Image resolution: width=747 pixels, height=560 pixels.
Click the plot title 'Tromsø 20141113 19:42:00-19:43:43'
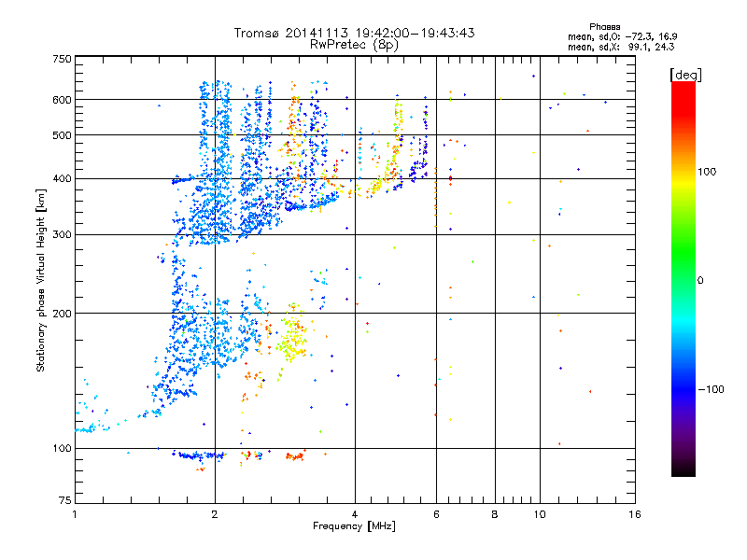[x=354, y=33]
